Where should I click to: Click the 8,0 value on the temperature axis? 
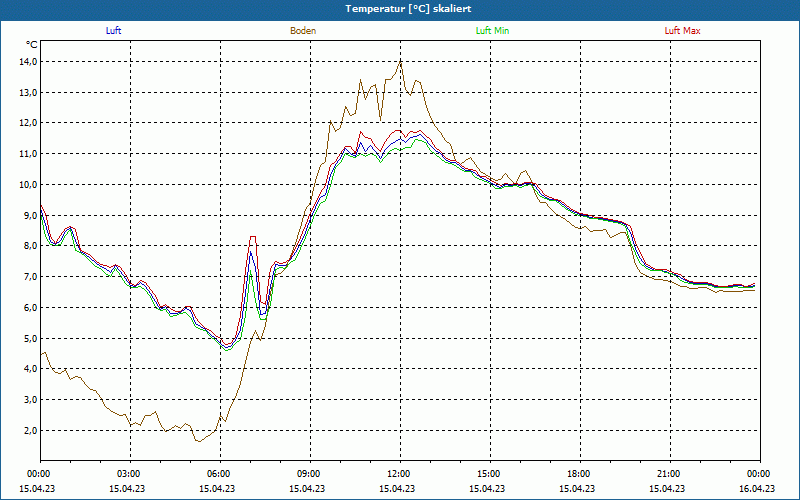pyautogui.click(x=31, y=246)
